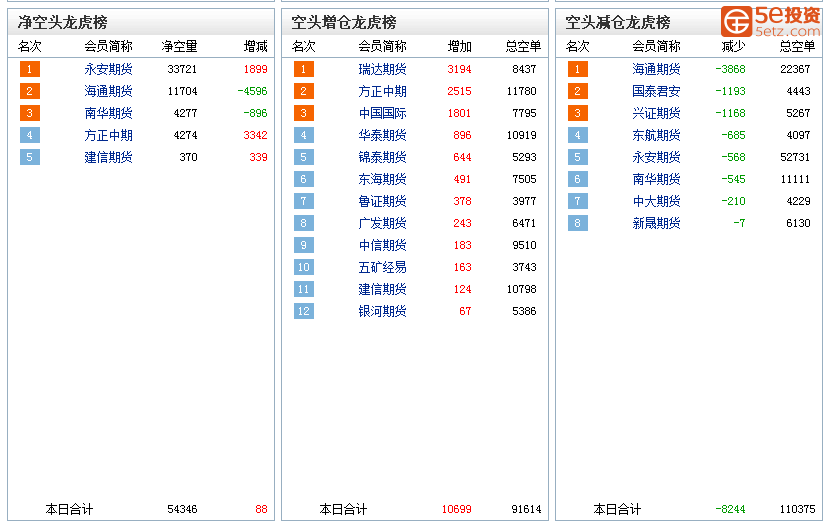Select total short value 52731
The image size is (828, 531).
click(x=795, y=157)
